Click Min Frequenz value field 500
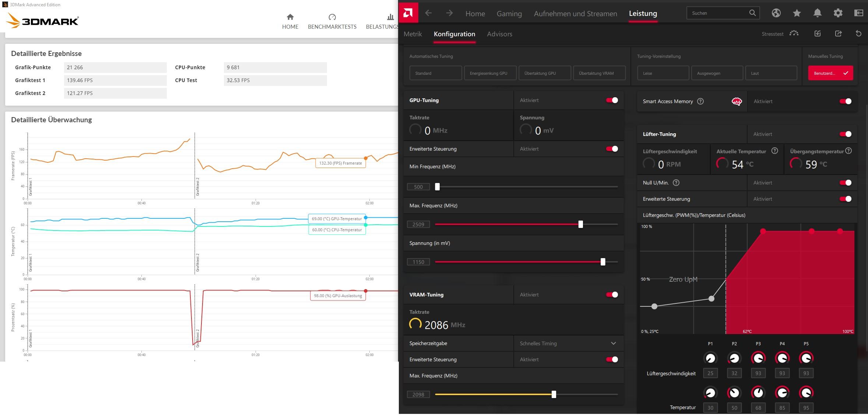Screen dimensions: 868x415 pyautogui.click(x=418, y=187)
